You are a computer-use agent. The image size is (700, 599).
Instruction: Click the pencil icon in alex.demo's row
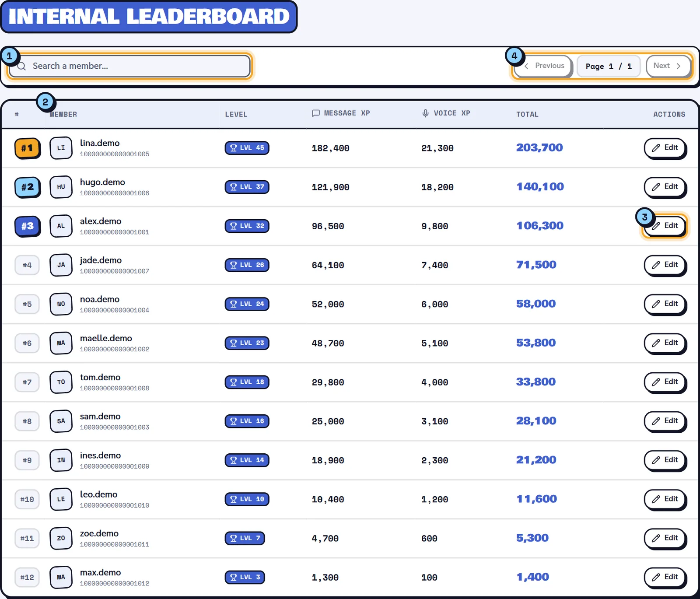(x=656, y=226)
